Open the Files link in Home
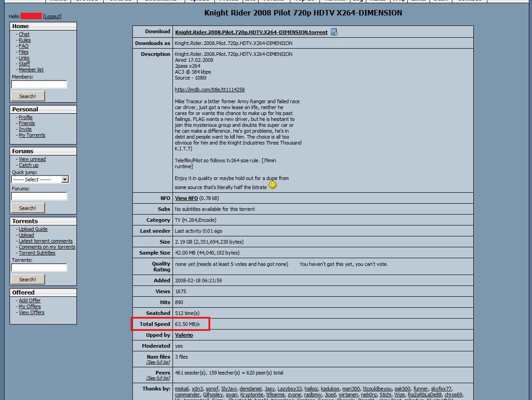 [23, 52]
